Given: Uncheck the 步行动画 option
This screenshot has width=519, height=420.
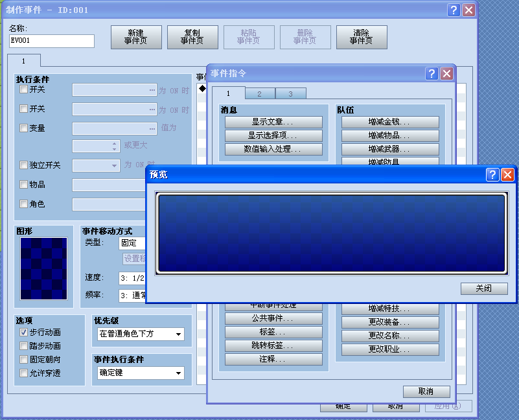Looking at the screenshot, I should 23,332.
